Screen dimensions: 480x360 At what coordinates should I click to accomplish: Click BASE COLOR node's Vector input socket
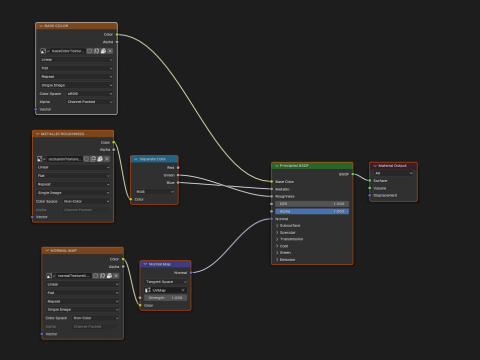tap(36, 109)
